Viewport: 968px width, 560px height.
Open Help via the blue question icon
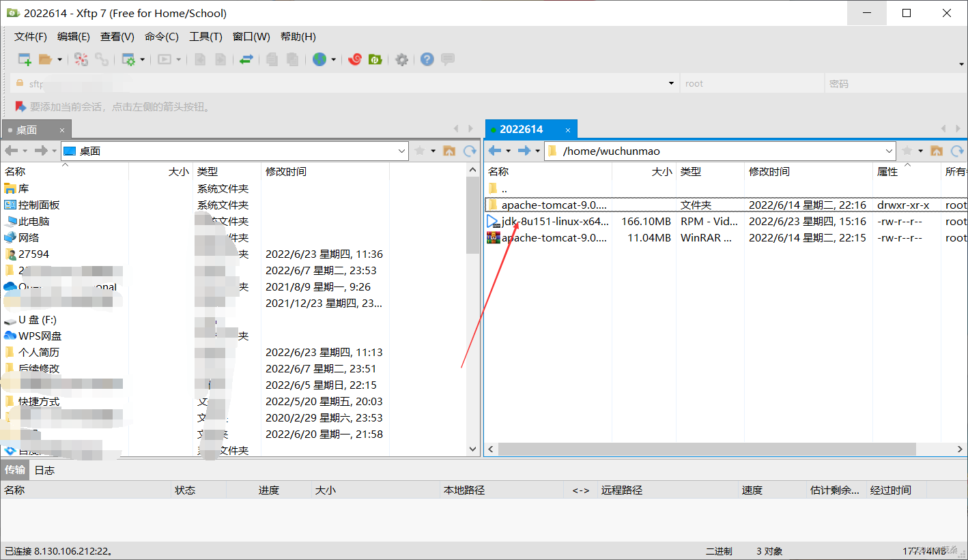427,59
